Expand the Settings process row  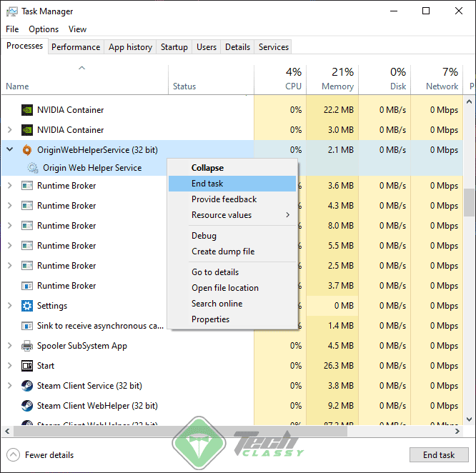click(10, 306)
